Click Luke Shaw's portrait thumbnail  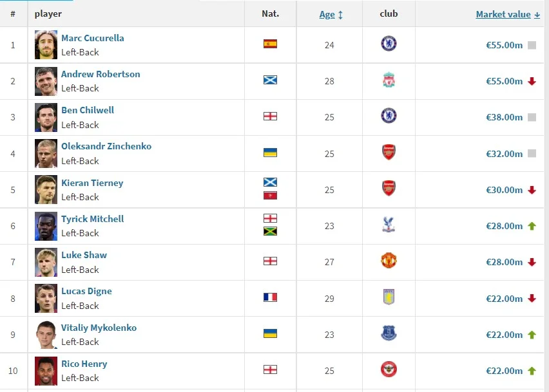pos(46,262)
